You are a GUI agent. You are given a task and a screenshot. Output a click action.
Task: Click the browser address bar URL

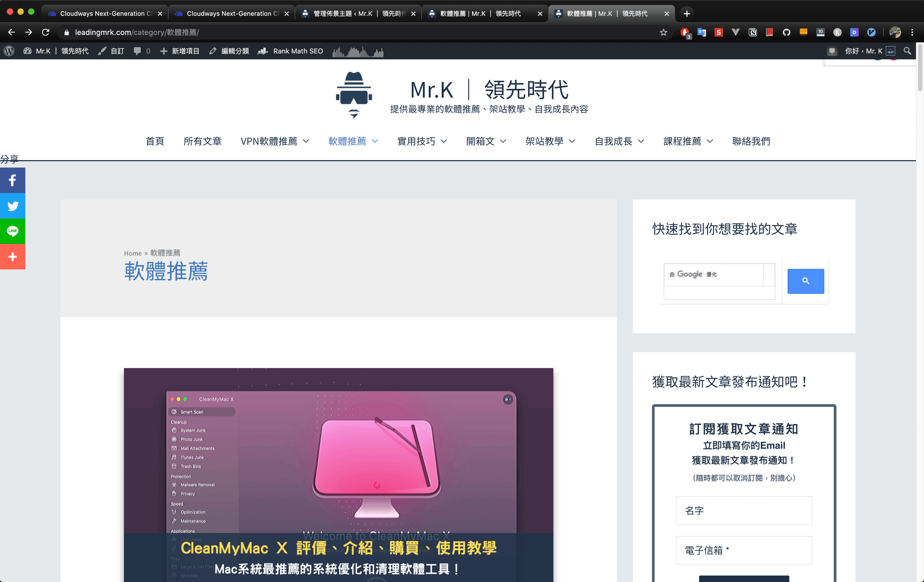[x=137, y=32]
